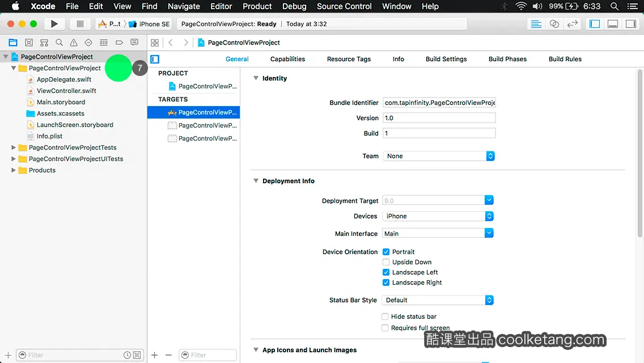Switch to the Build Settings tab
The image size is (644, 363).
(x=446, y=59)
